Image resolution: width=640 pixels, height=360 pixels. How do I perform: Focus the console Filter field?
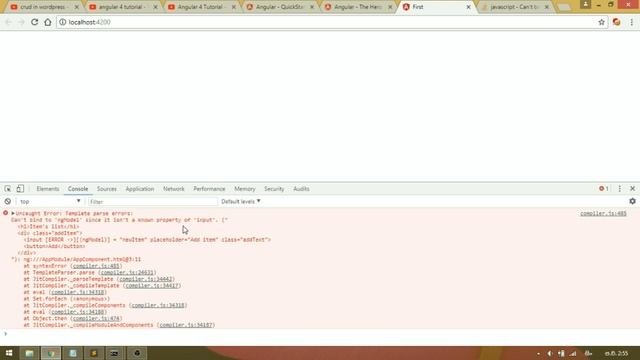click(152, 202)
